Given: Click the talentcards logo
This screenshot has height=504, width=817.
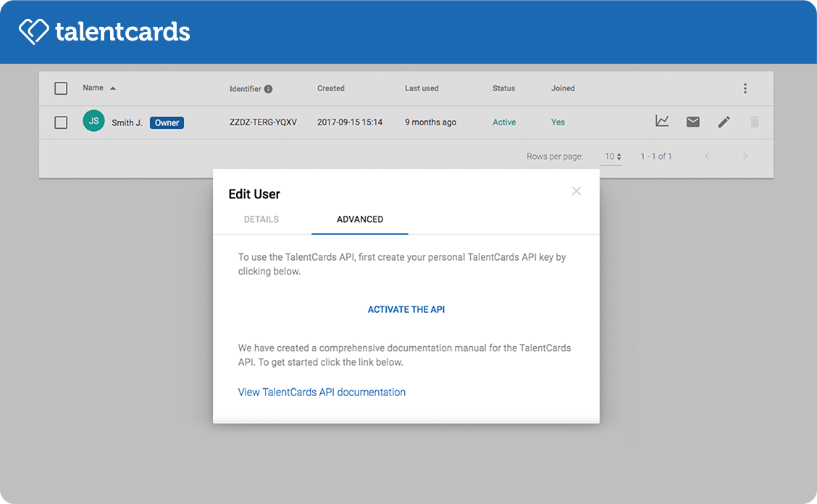Looking at the screenshot, I should [x=104, y=31].
